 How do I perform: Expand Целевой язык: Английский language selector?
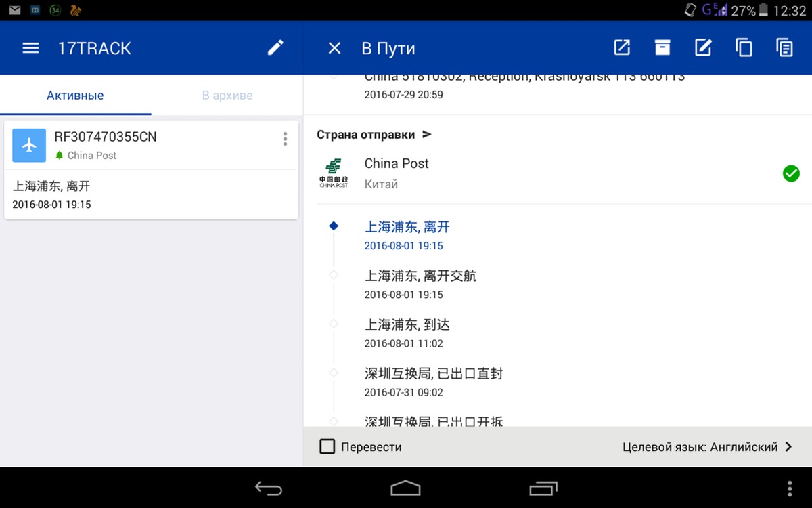[707, 447]
